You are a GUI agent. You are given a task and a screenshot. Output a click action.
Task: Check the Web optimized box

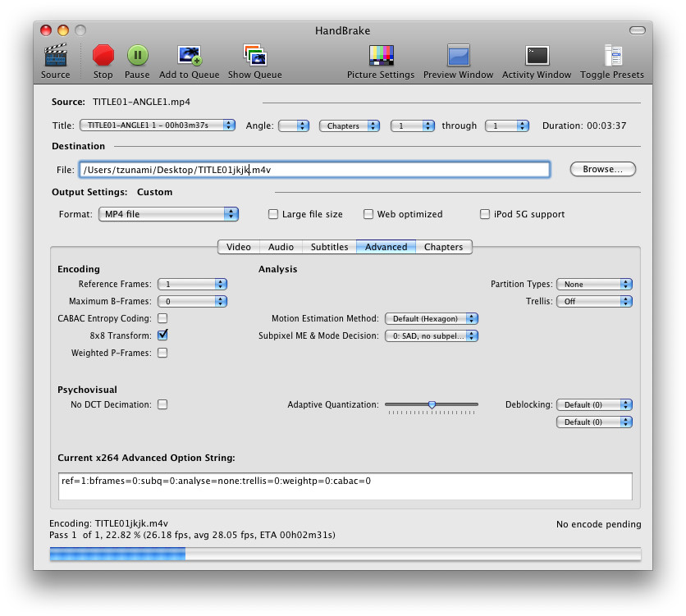pos(368,214)
